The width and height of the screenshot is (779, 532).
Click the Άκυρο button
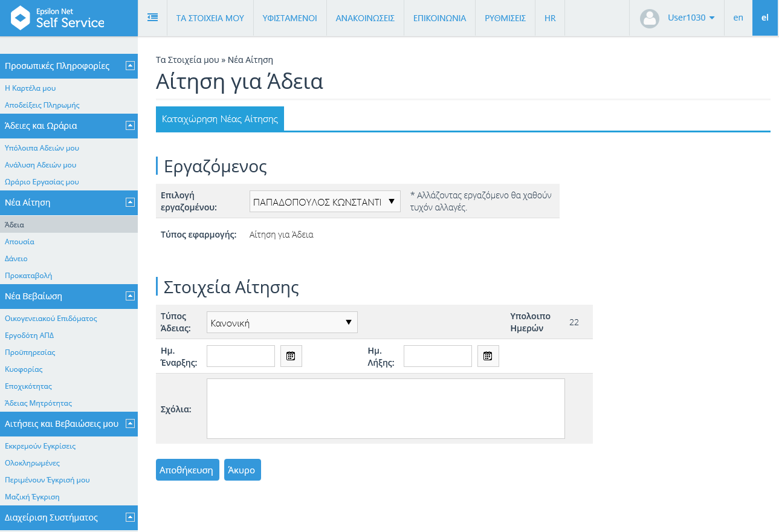[242, 470]
